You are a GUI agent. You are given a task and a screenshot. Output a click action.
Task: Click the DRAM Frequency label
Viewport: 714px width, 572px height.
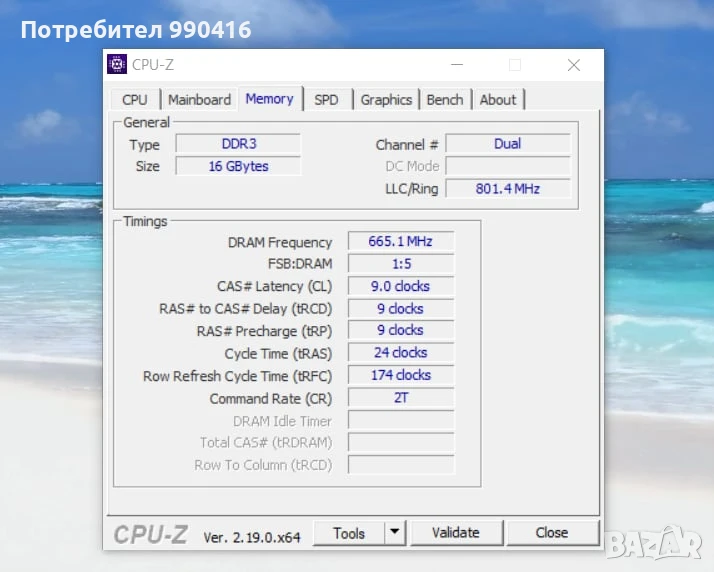tap(280, 242)
